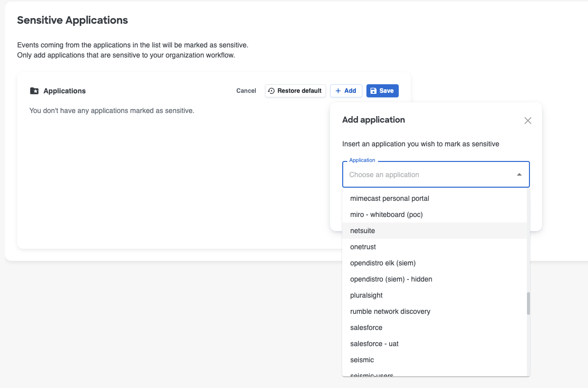This screenshot has width=588, height=388.
Task: Choose opendistro (siem) - hidden option
Action: pos(391,279)
